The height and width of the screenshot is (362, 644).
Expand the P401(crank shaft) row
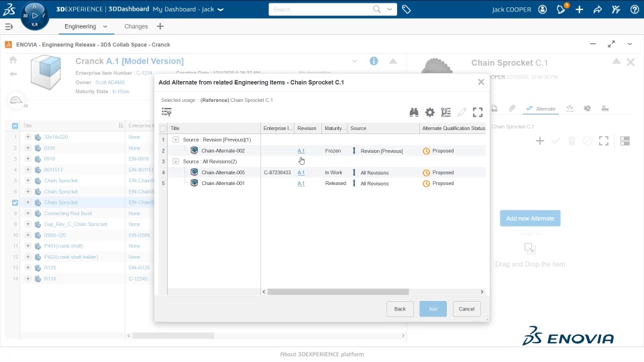[28, 246]
